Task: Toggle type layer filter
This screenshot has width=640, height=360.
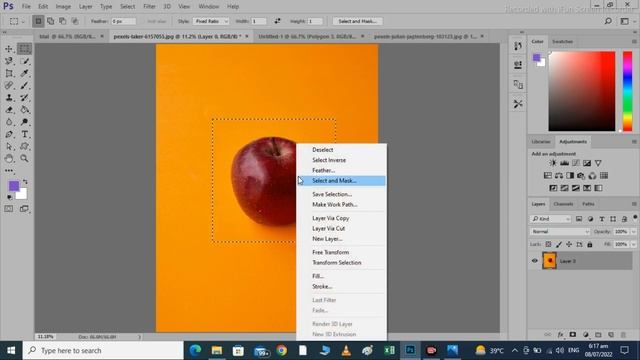Action: pos(602,219)
